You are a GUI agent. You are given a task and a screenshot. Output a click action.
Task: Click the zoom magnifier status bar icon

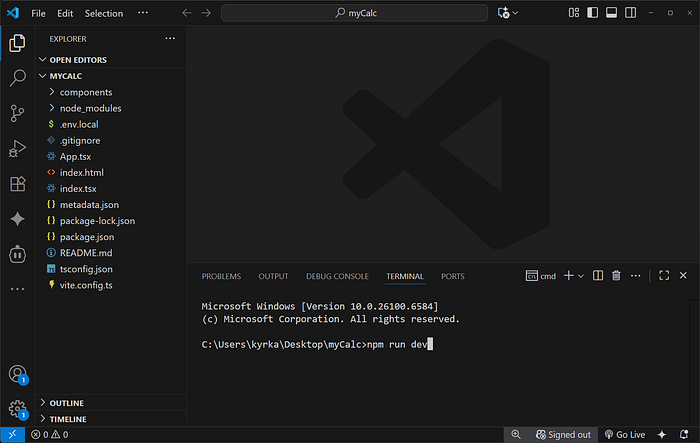coord(516,435)
